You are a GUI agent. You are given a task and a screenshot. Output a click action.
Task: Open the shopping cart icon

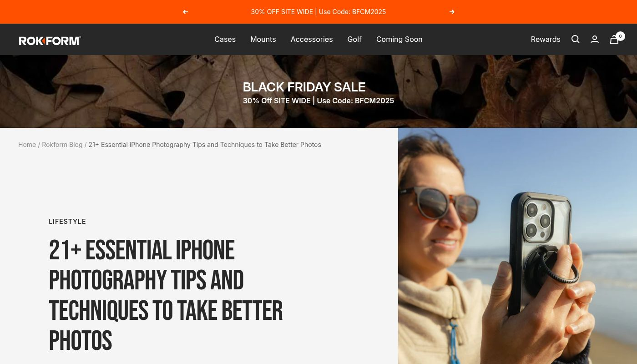pos(614,40)
